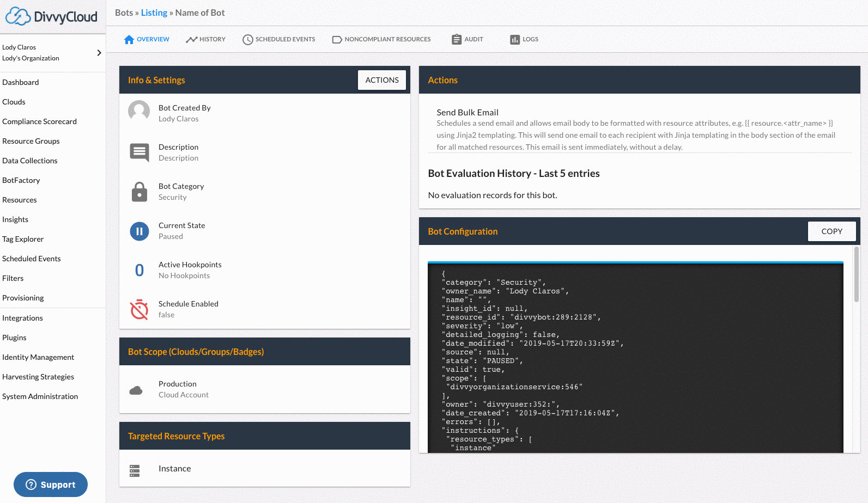The width and height of the screenshot is (868, 503).
Task: Click the Instance resource type row
Action: pyautogui.click(x=265, y=468)
